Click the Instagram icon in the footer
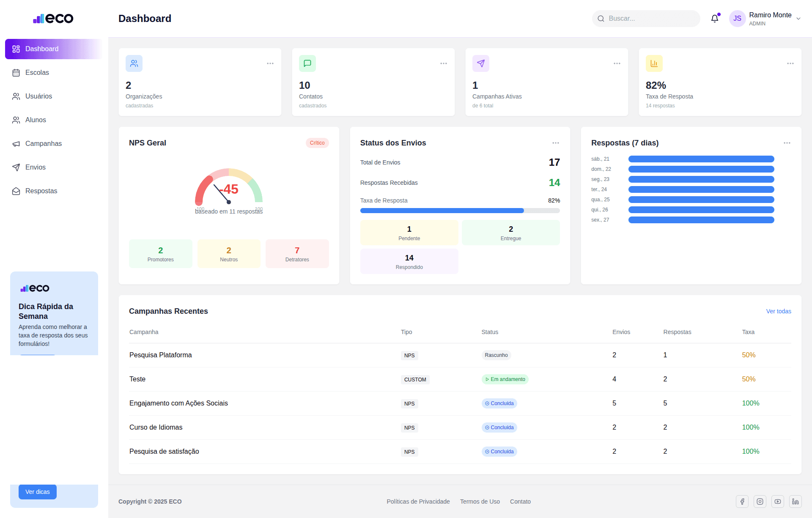Viewport: 812px width, 518px height. coord(760,502)
